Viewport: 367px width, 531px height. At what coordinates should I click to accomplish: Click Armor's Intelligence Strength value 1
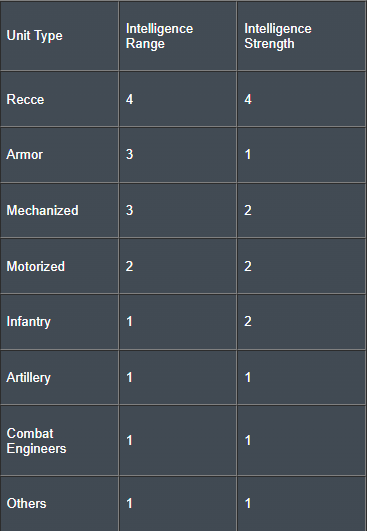point(248,154)
